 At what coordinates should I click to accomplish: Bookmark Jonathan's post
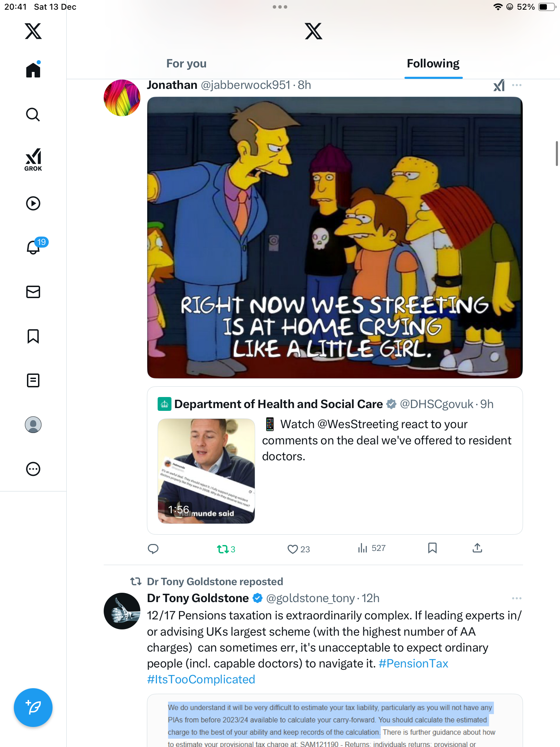click(x=432, y=548)
